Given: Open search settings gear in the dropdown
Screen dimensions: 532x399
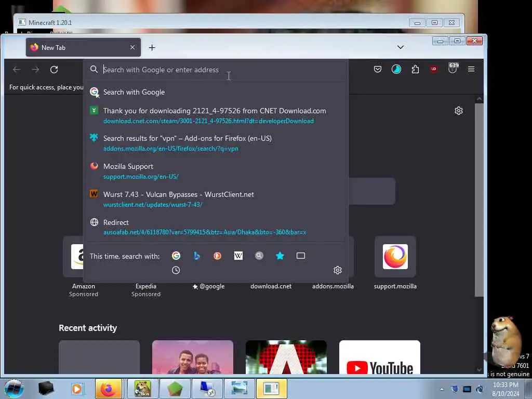Looking at the screenshot, I should coord(338,270).
